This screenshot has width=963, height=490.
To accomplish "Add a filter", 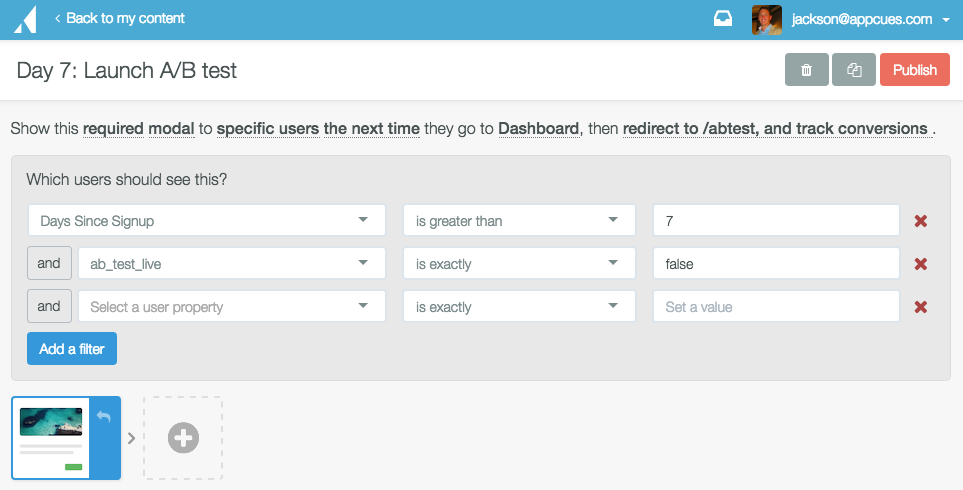I will [x=72, y=349].
